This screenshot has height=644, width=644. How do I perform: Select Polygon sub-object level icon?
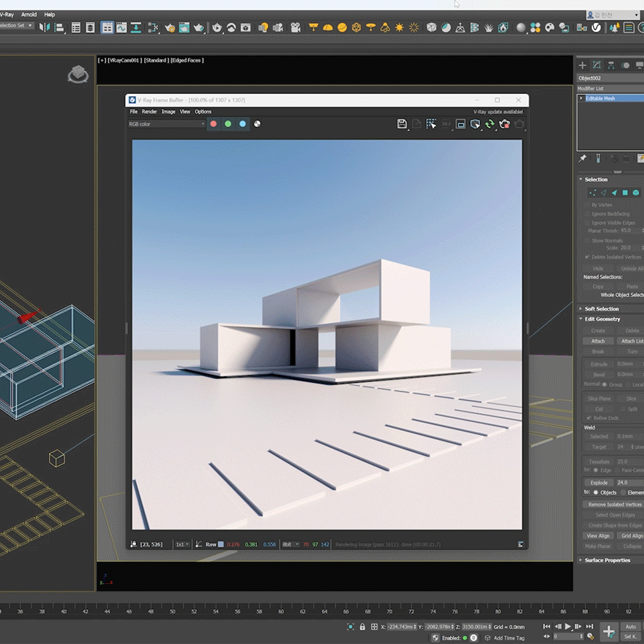[x=625, y=193]
